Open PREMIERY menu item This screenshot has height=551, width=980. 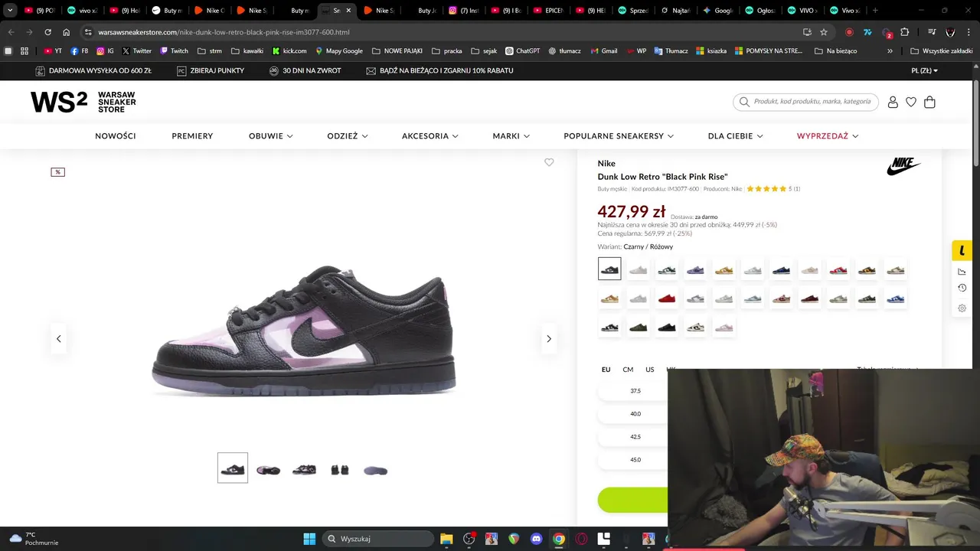pos(192,136)
